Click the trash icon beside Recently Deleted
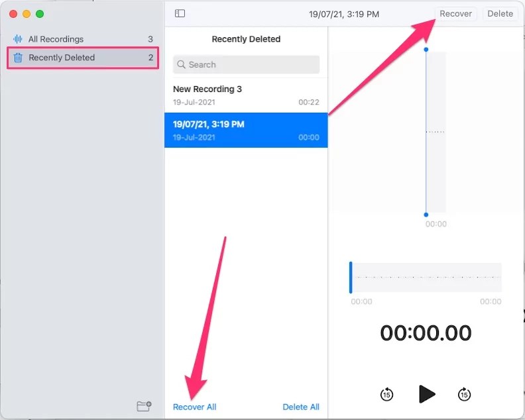Viewport: 525px width, 420px height. (18, 58)
